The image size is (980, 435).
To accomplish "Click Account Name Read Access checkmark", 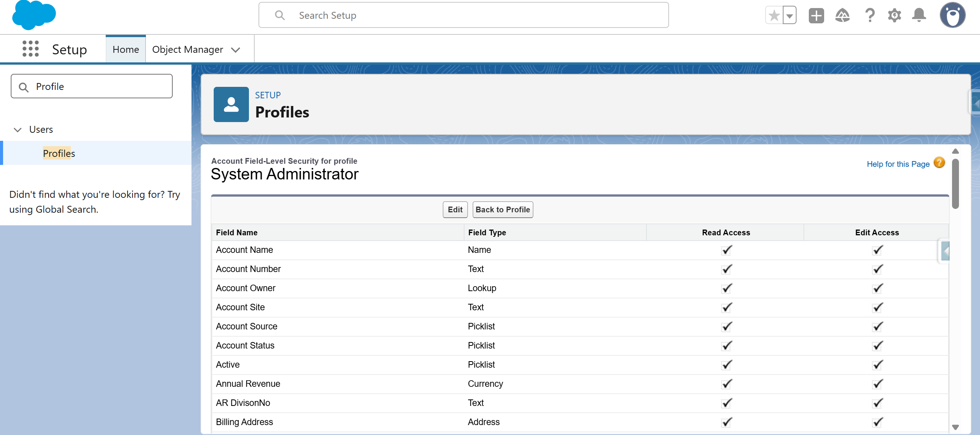I will pyautogui.click(x=726, y=250).
